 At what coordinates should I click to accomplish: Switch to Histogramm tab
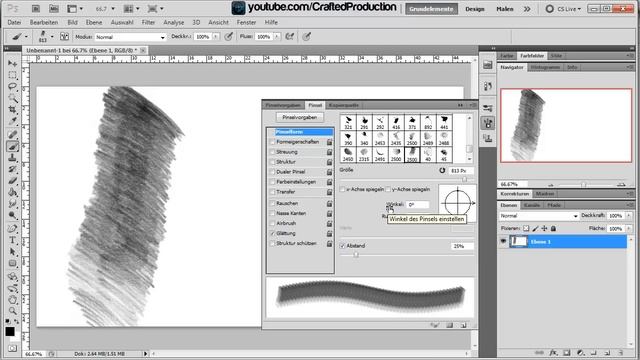click(x=545, y=67)
